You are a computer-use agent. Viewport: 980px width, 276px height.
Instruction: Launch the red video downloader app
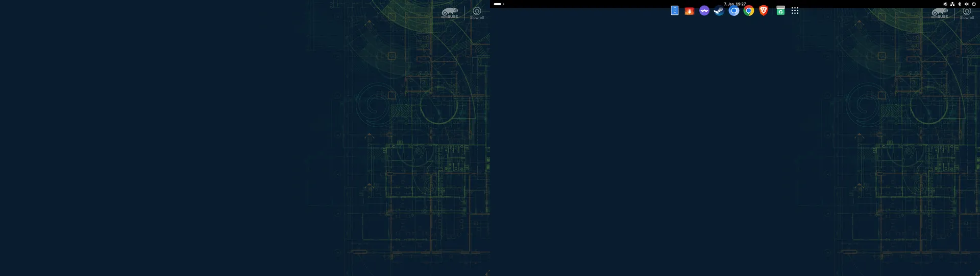[689, 11]
